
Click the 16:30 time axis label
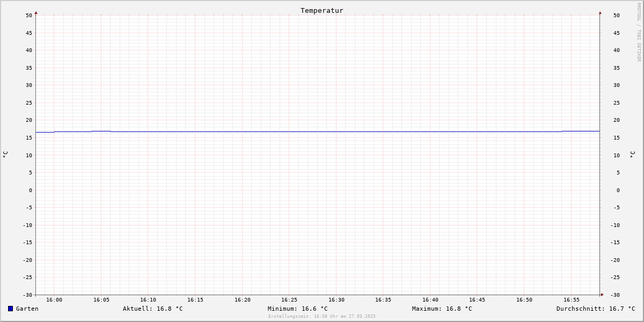pos(336,300)
